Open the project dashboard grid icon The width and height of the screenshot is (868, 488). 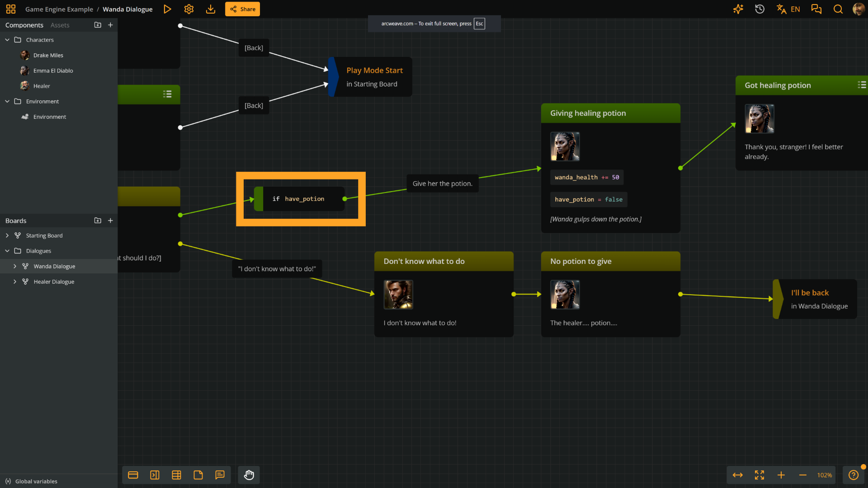[11, 9]
